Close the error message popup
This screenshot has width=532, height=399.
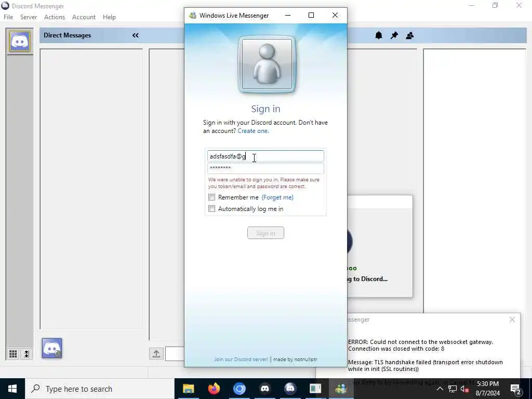[x=512, y=320]
